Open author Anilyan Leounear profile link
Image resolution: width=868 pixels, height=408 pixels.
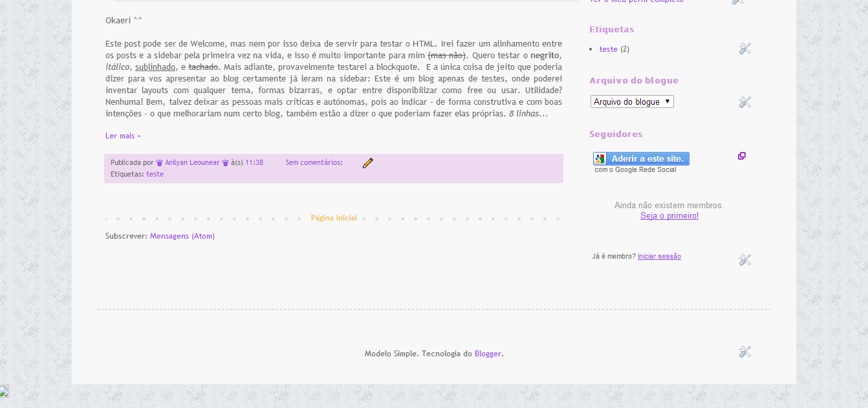192,163
